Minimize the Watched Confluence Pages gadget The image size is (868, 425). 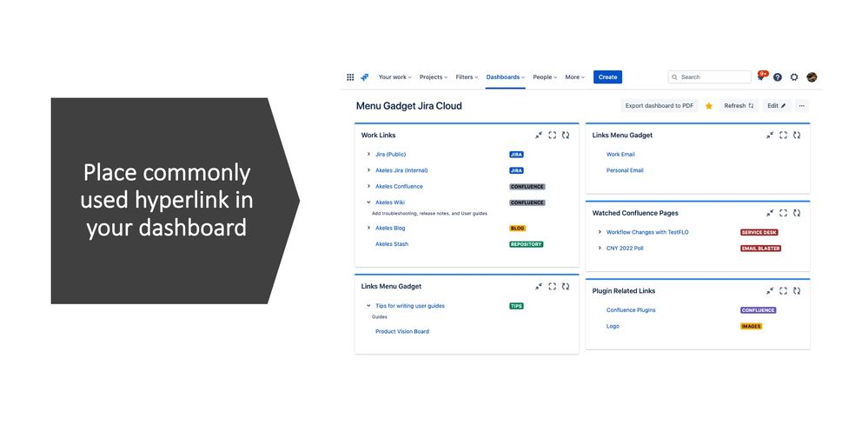[x=770, y=213]
